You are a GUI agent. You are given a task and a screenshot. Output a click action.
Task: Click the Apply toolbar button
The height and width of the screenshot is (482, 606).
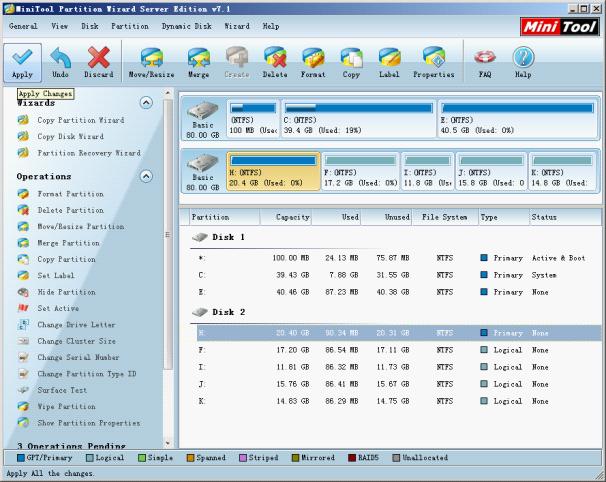click(22, 63)
